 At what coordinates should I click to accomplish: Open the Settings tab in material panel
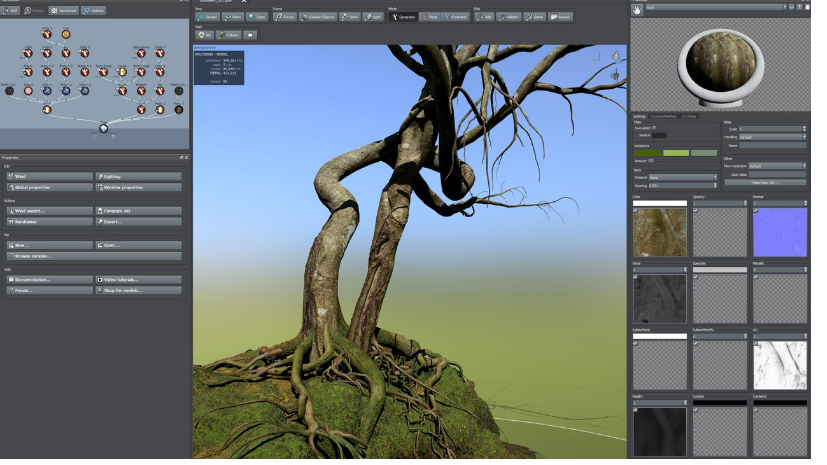click(x=640, y=116)
